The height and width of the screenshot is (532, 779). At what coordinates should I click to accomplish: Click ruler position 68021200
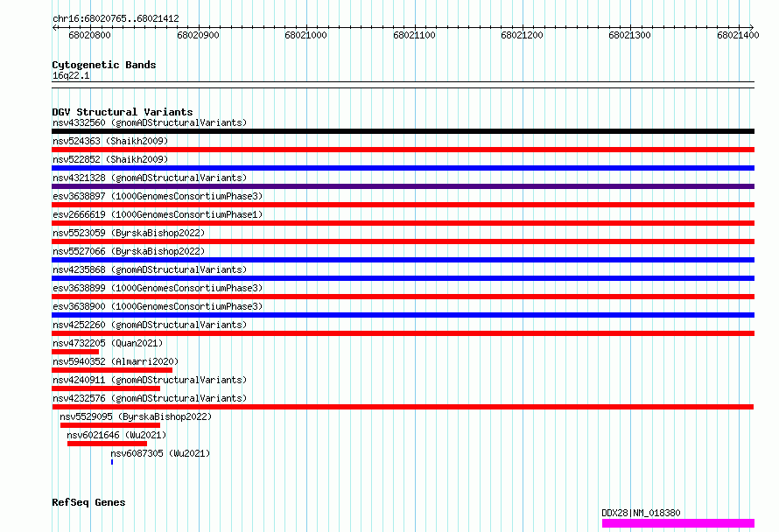tap(522, 35)
